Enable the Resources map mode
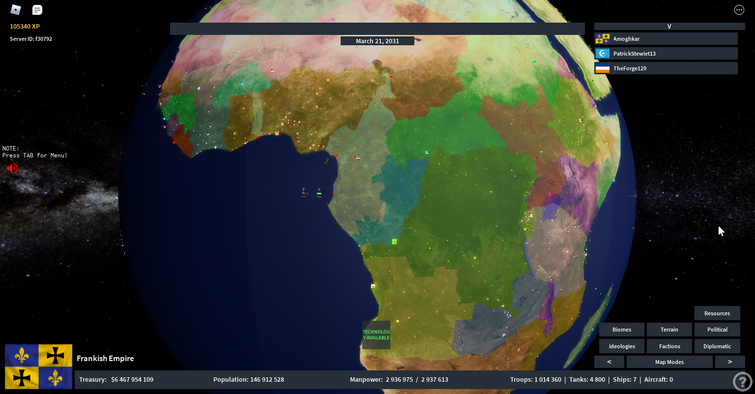The width and height of the screenshot is (755, 394). [x=717, y=313]
